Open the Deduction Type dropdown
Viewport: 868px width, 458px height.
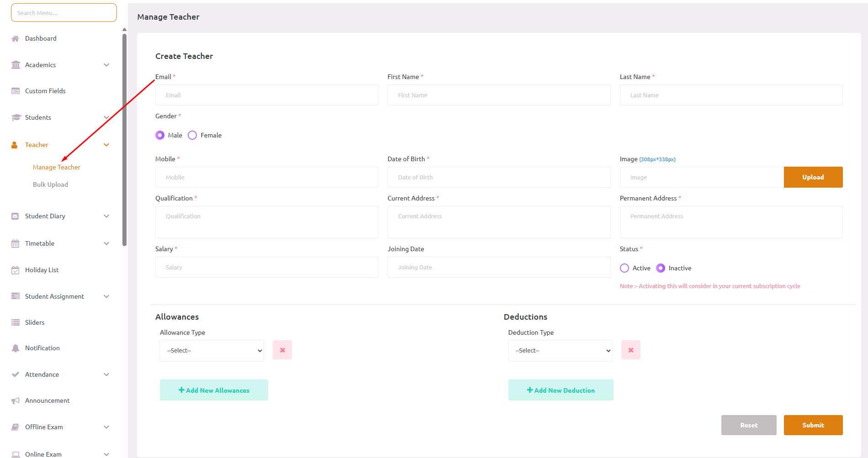coord(560,351)
